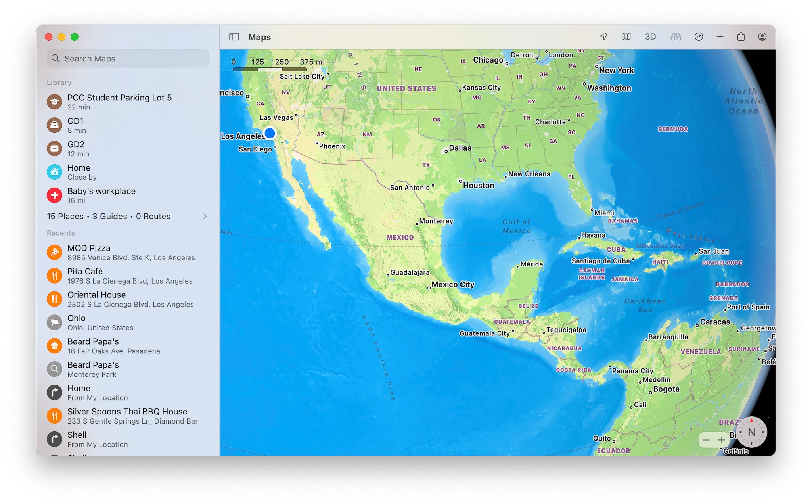
Task: Click the Baby's workplace red cross icon
Action: (x=54, y=195)
